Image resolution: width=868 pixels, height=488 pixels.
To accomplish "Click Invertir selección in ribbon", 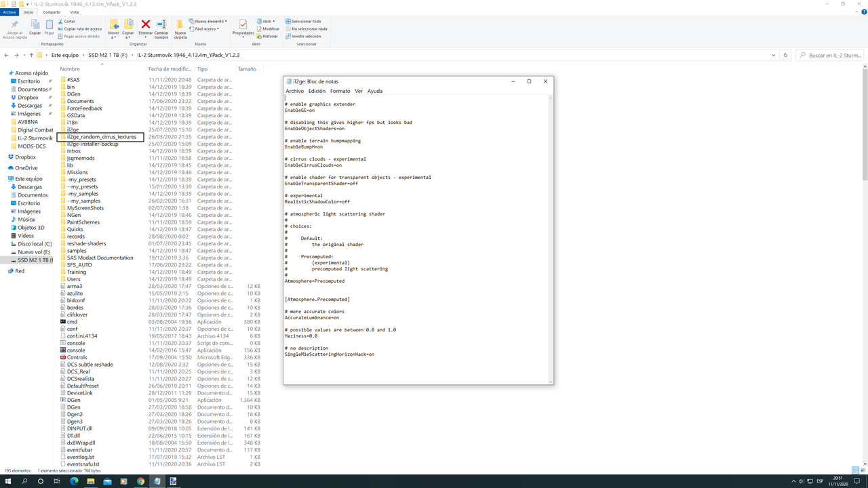I will pyautogui.click(x=303, y=37).
